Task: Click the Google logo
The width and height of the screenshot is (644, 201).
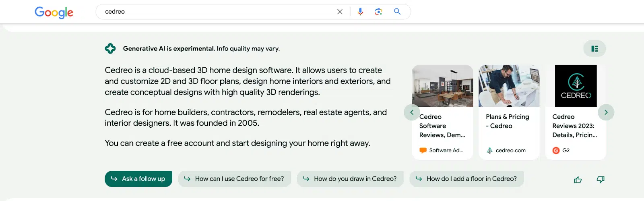Action: click(x=54, y=12)
